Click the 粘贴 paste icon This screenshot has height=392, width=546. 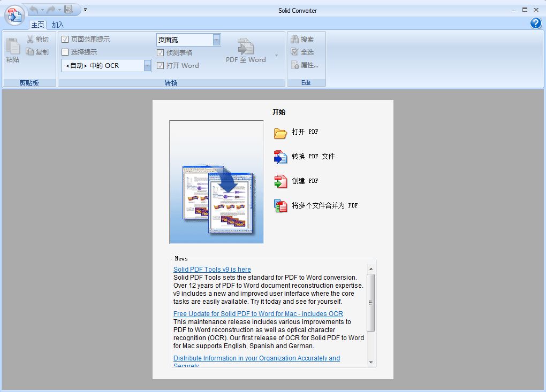(x=13, y=47)
